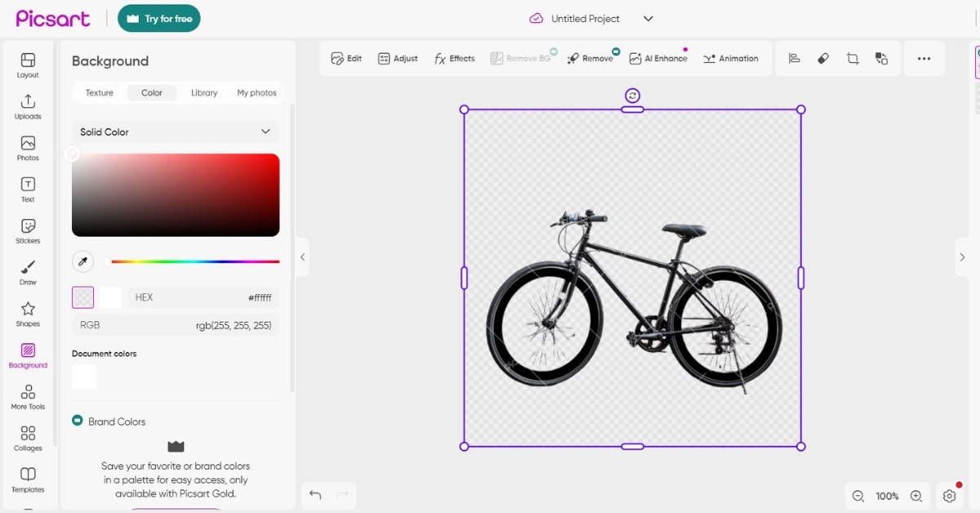Click the crop icon in the toolbar
This screenshot has height=513, width=980.
(853, 59)
